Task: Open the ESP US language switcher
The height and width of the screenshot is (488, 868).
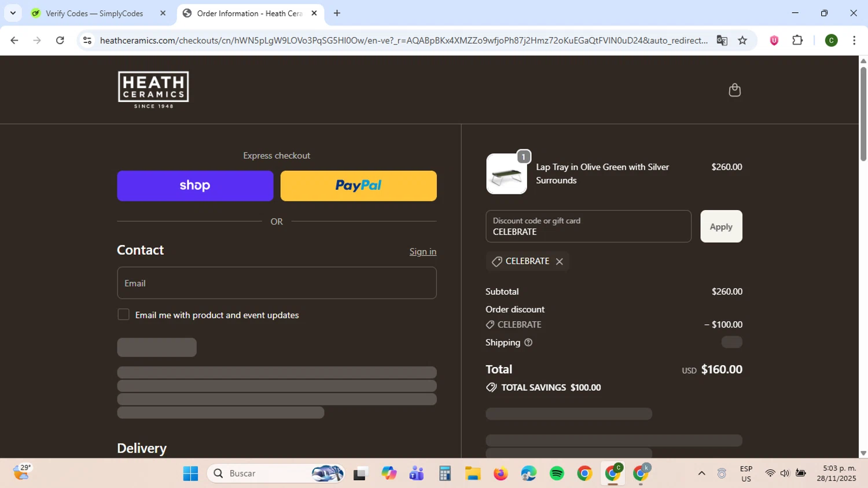Action: coord(746,474)
